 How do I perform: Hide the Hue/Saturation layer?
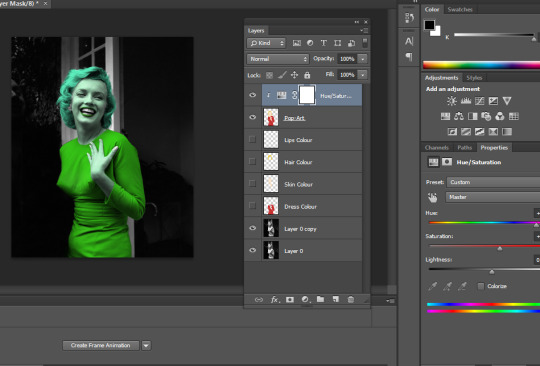tap(252, 95)
